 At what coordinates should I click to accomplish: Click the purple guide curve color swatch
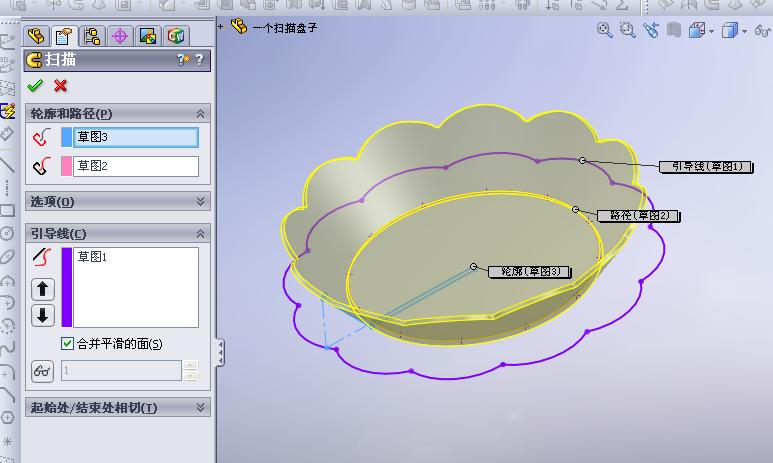click(67, 287)
